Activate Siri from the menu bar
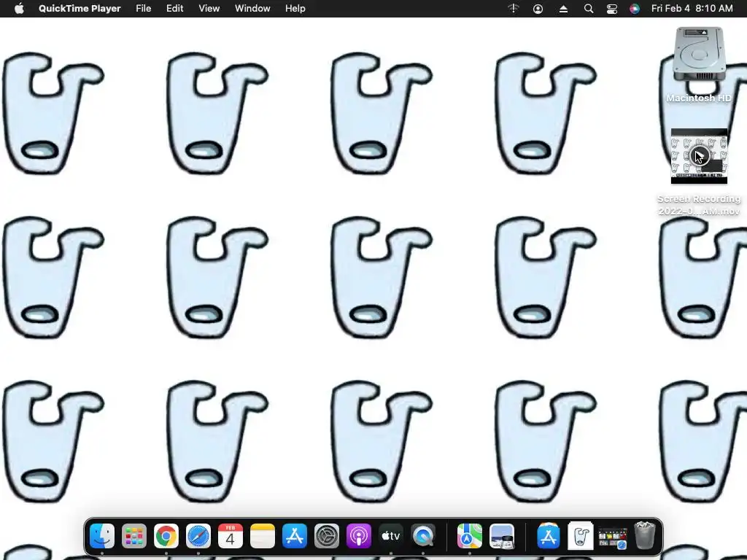The width and height of the screenshot is (747, 560). (635, 9)
